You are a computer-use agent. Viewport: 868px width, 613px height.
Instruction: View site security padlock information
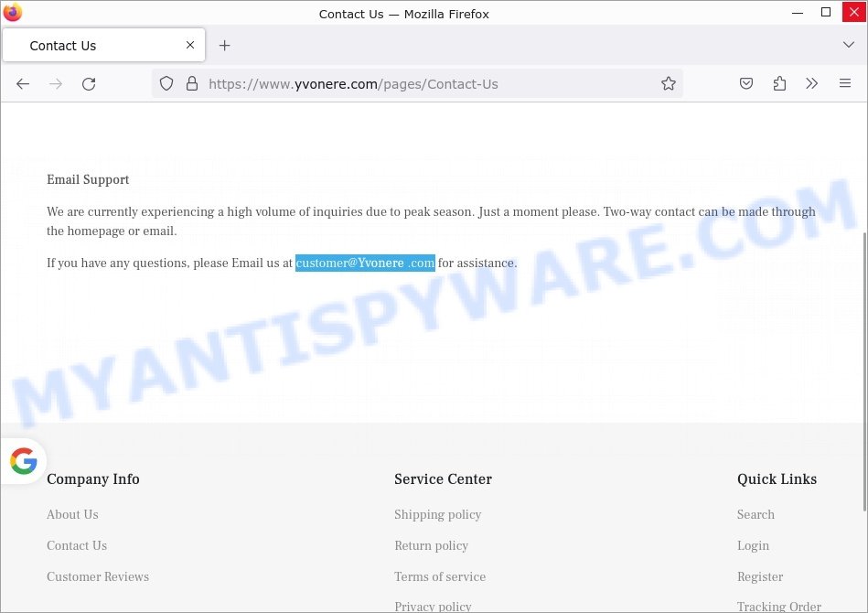tap(192, 83)
